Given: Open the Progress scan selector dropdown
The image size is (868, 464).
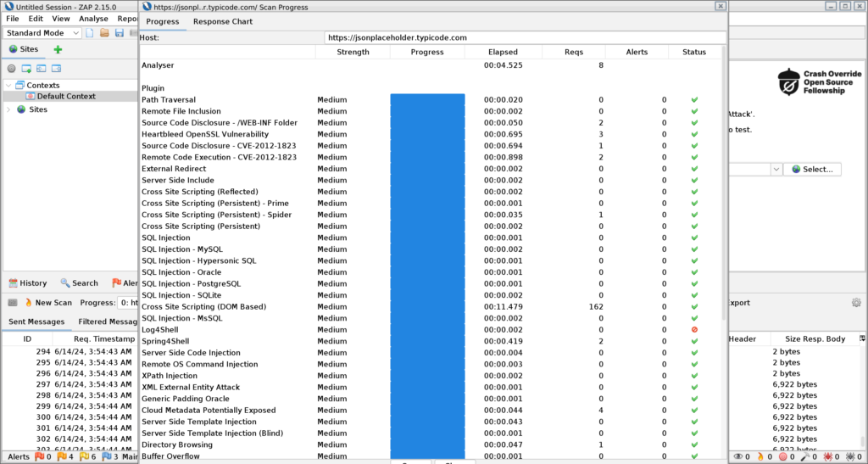Looking at the screenshot, I should tap(127, 302).
